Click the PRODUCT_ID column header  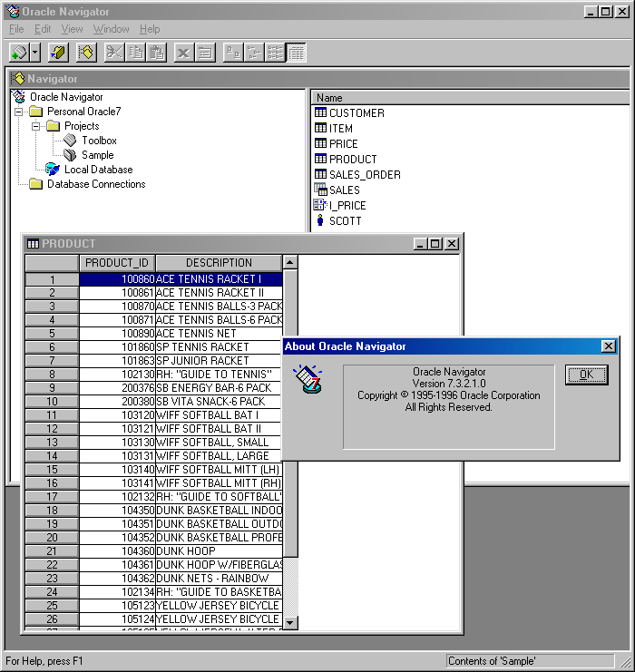(x=117, y=263)
